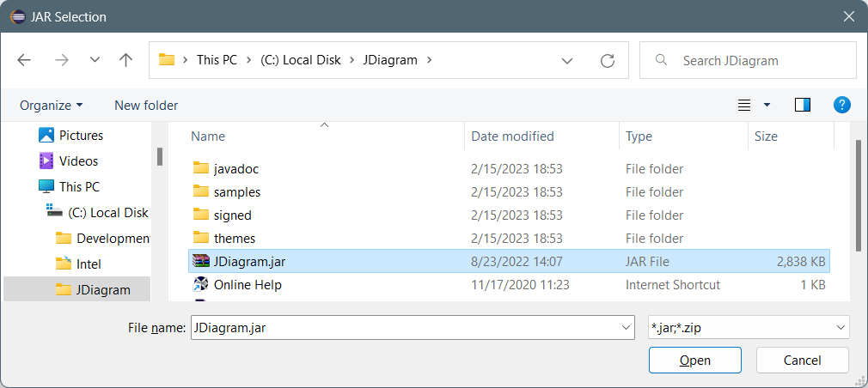Select the JDiagram.jar file
Viewport: 868px width, 388px height.
509,262
